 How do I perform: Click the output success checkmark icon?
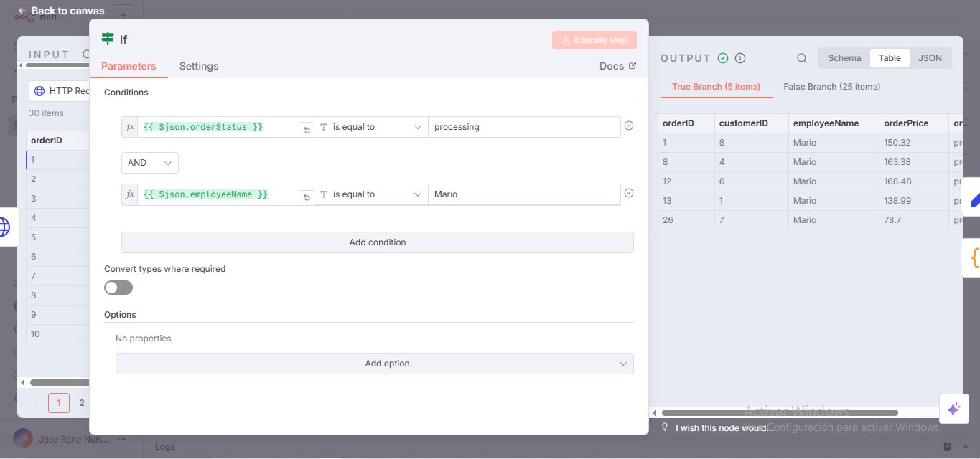pos(723,58)
